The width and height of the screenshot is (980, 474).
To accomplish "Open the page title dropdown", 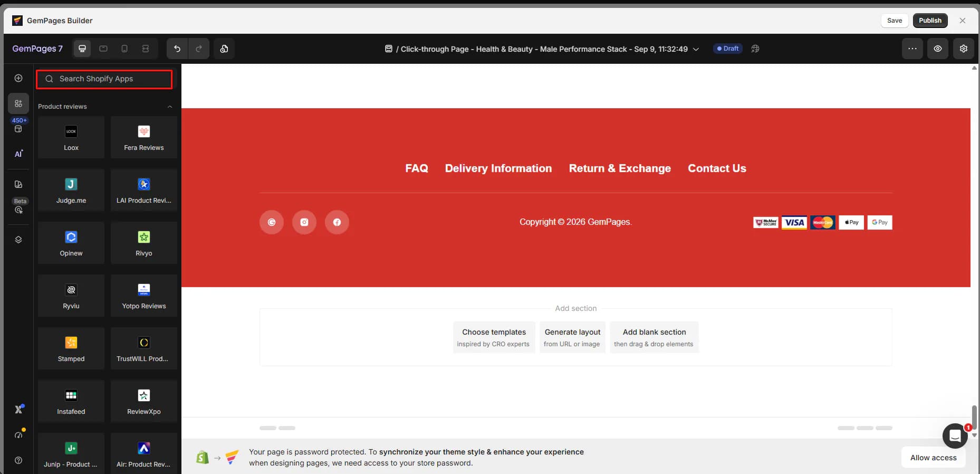I will coord(696,49).
